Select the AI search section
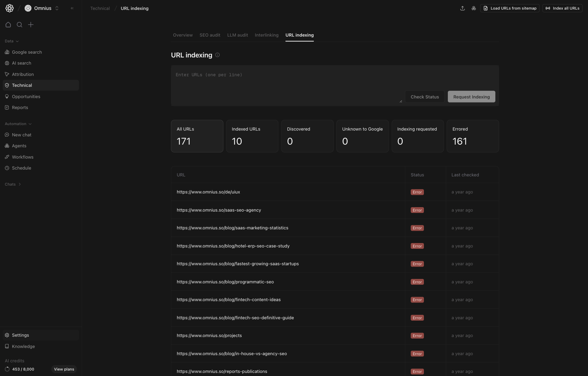Image resolution: width=588 pixels, height=376 pixels. click(22, 63)
